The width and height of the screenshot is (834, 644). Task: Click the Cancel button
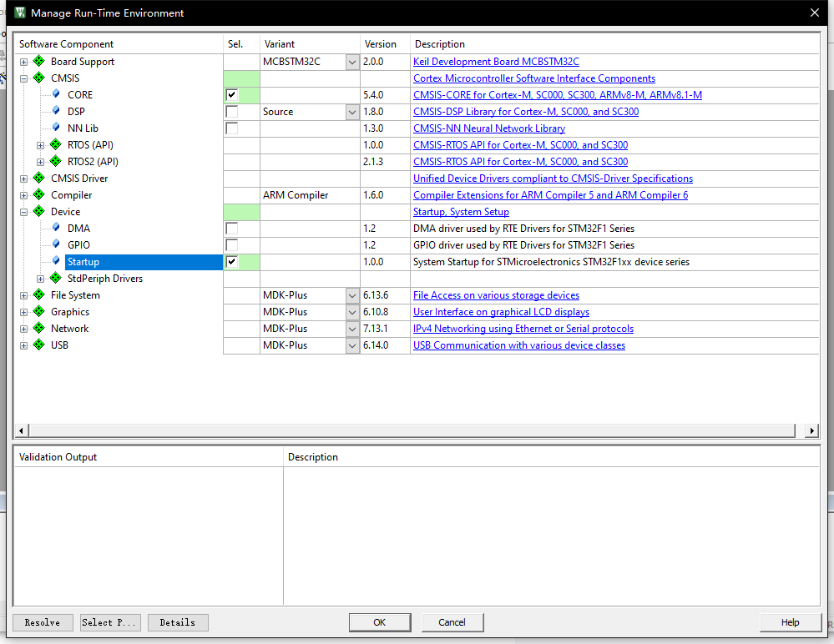pos(452,622)
